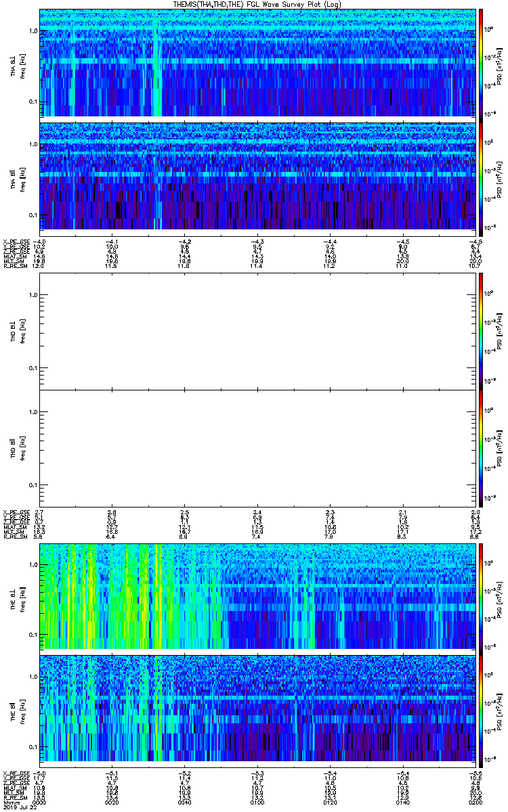
Task: Click the -4.2 X_RE_GSE value under THA
Action: click(185, 242)
